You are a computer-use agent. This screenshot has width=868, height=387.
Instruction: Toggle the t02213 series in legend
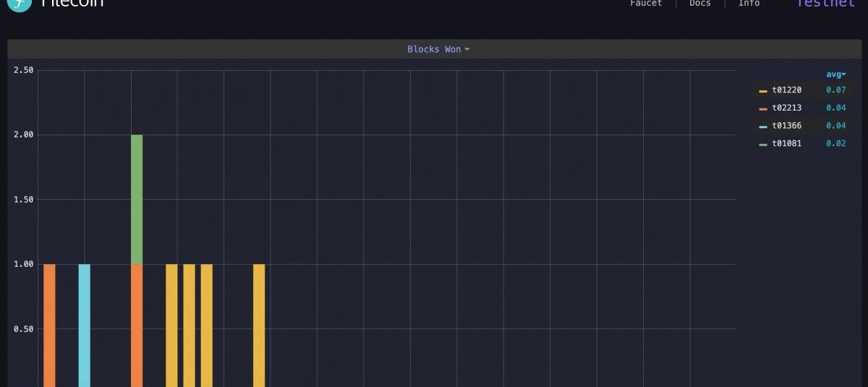[x=786, y=108]
